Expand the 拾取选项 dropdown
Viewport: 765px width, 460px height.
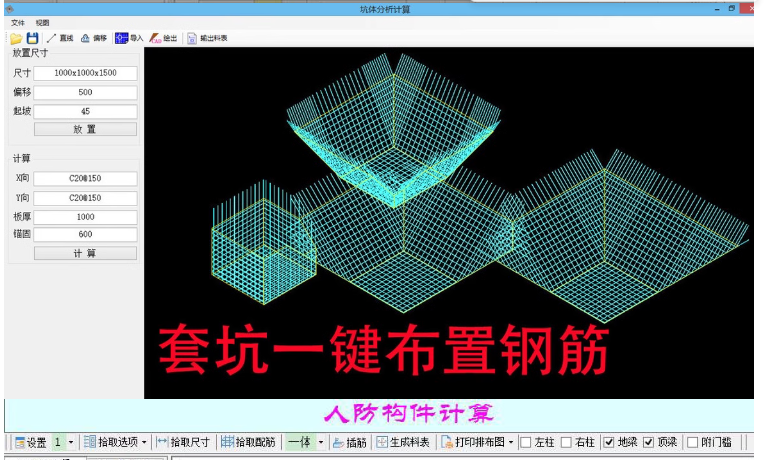(x=145, y=442)
